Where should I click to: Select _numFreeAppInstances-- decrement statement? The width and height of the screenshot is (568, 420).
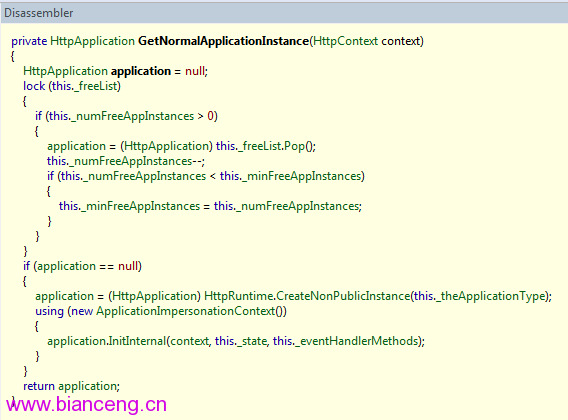pyautogui.click(x=126, y=161)
